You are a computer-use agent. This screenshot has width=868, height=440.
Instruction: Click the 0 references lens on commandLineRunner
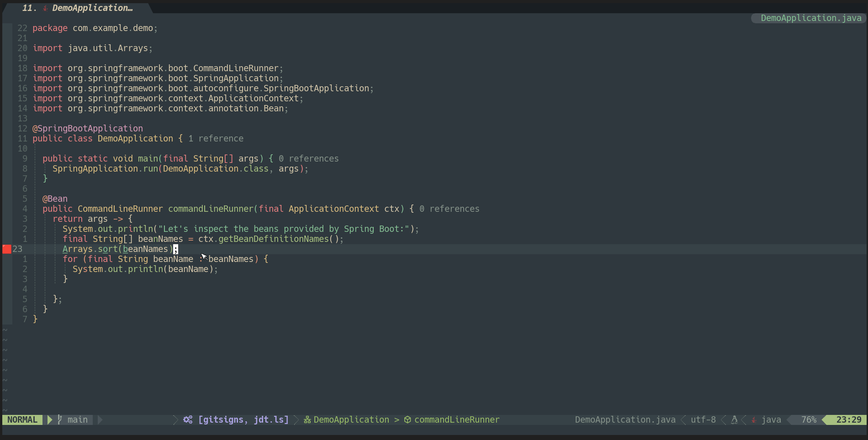click(450, 209)
